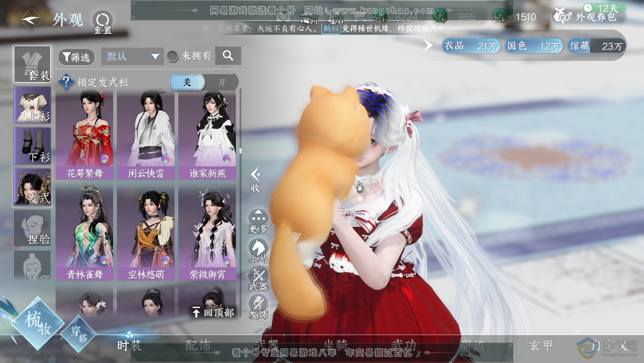This screenshot has height=363, width=644.
Task: Click the 回顶部 back-to-top button
Action: pos(213,312)
